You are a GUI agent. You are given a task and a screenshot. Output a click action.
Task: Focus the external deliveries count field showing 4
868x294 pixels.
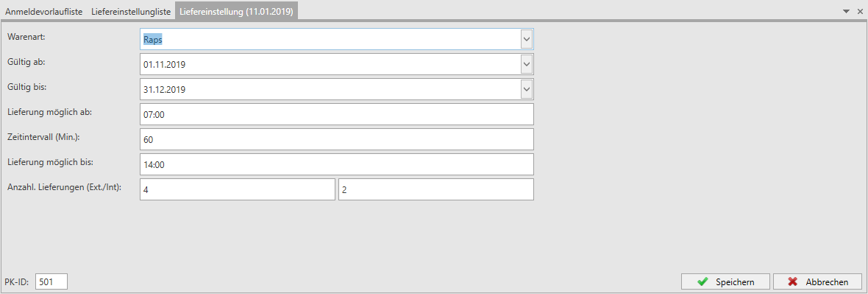[238, 189]
